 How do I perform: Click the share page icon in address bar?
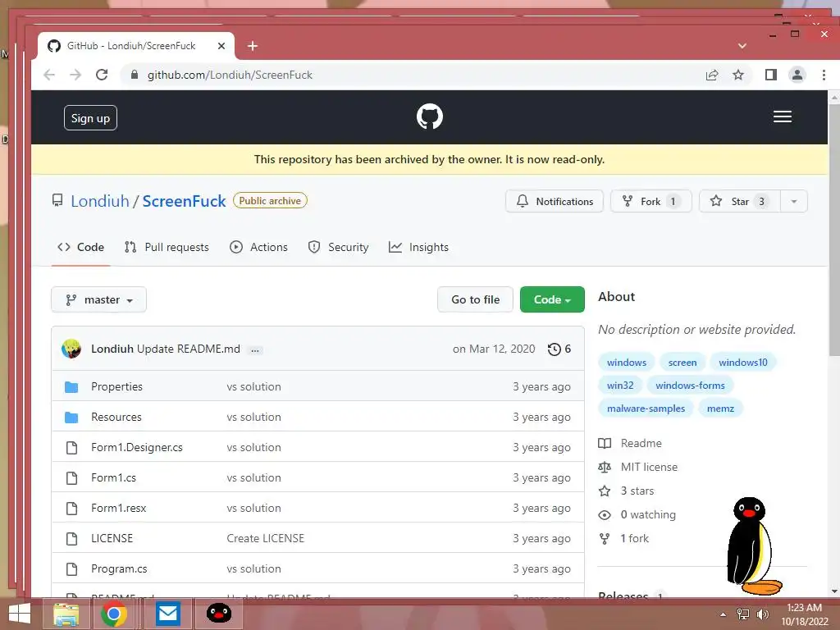[712, 75]
